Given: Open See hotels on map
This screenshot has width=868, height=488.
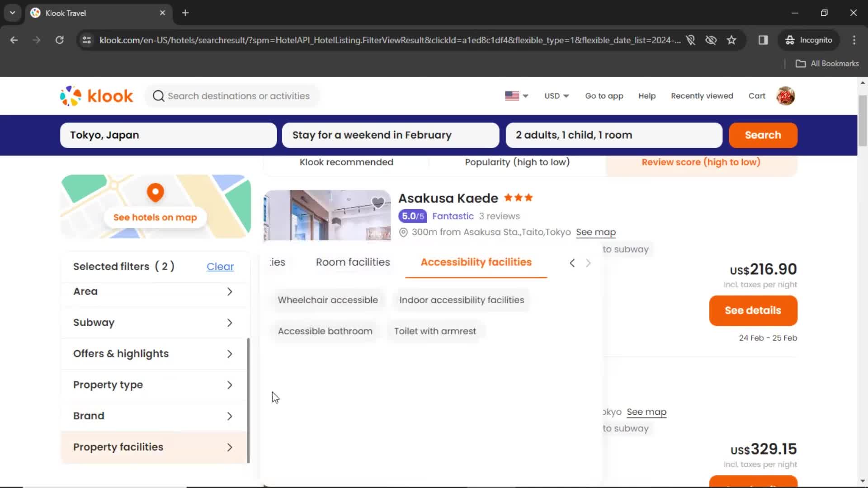Looking at the screenshot, I should (155, 217).
